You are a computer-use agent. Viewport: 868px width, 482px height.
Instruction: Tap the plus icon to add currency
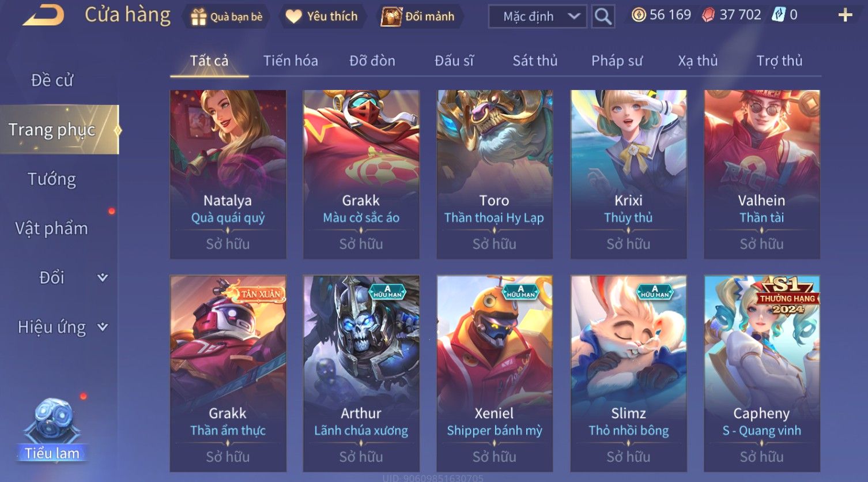pyautogui.click(x=845, y=15)
